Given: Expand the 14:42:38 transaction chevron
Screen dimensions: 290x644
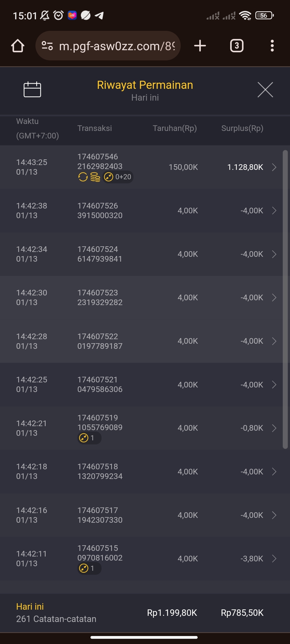Looking at the screenshot, I should click(274, 211).
